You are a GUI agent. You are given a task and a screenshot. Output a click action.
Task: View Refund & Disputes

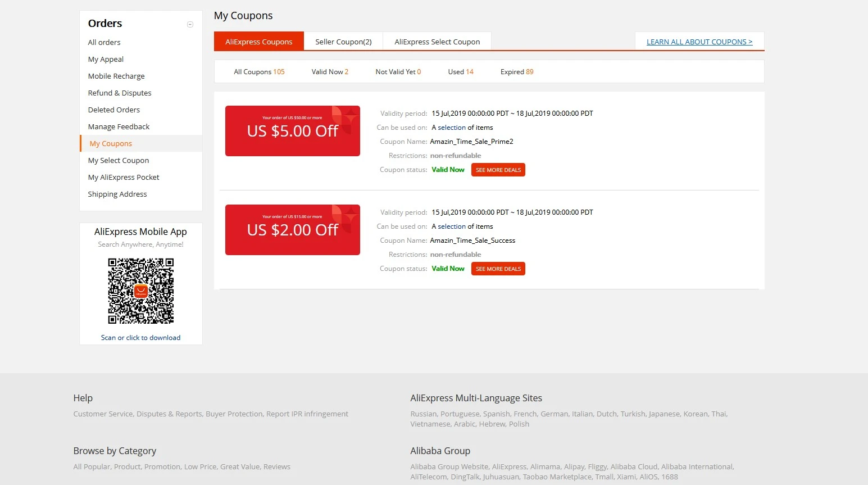pyautogui.click(x=120, y=93)
